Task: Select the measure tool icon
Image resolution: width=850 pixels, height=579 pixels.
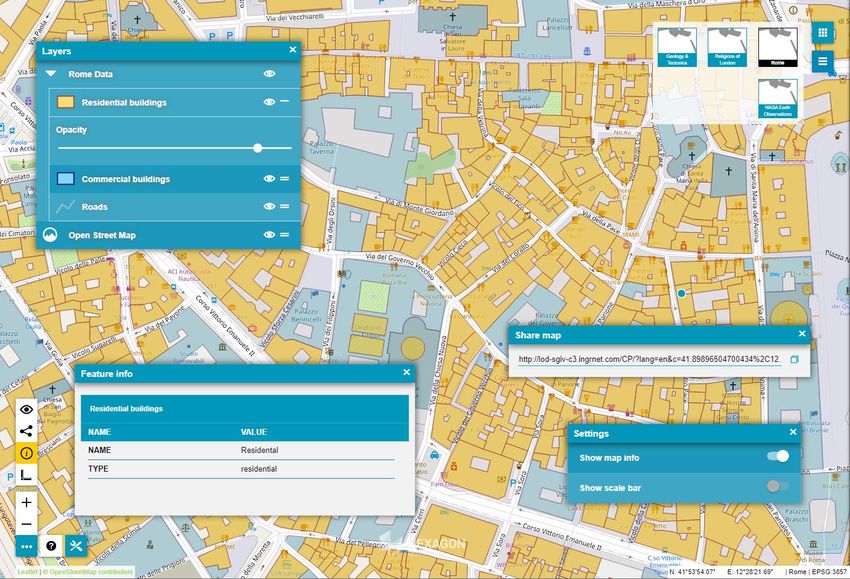Action: [x=26, y=475]
